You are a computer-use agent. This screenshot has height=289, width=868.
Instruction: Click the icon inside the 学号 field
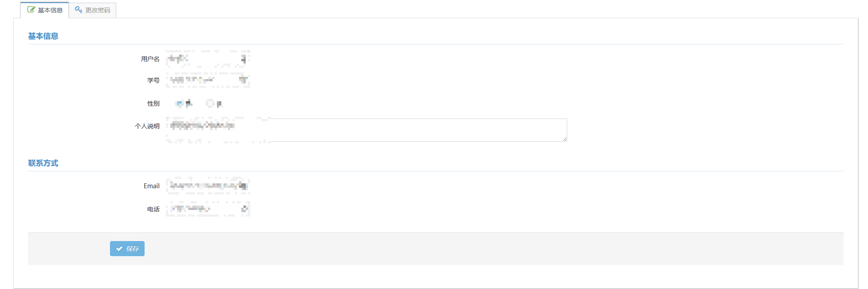tap(244, 80)
